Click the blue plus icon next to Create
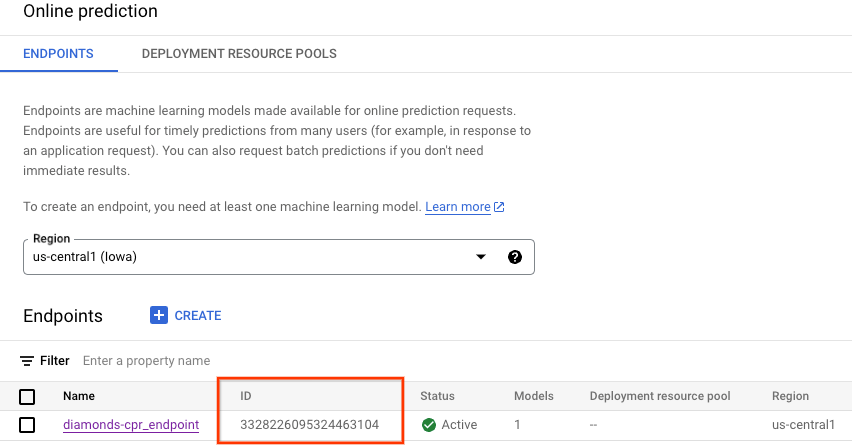 159,315
